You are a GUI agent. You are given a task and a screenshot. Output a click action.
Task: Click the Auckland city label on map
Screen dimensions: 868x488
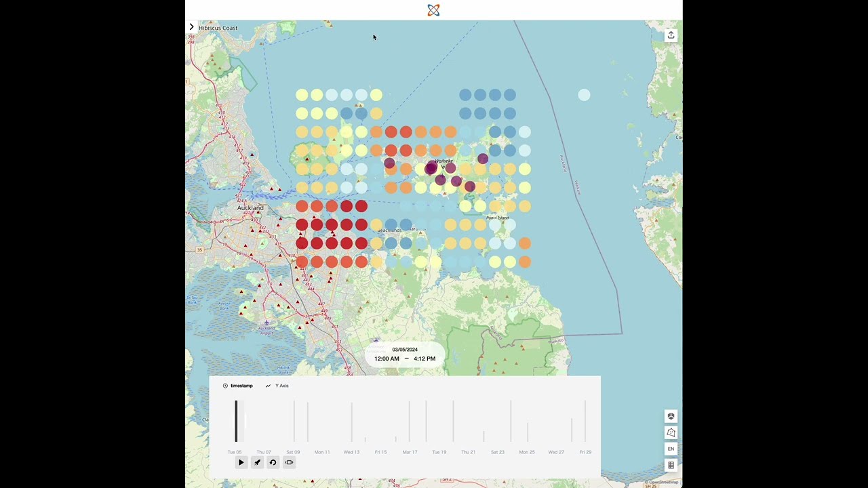point(250,207)
